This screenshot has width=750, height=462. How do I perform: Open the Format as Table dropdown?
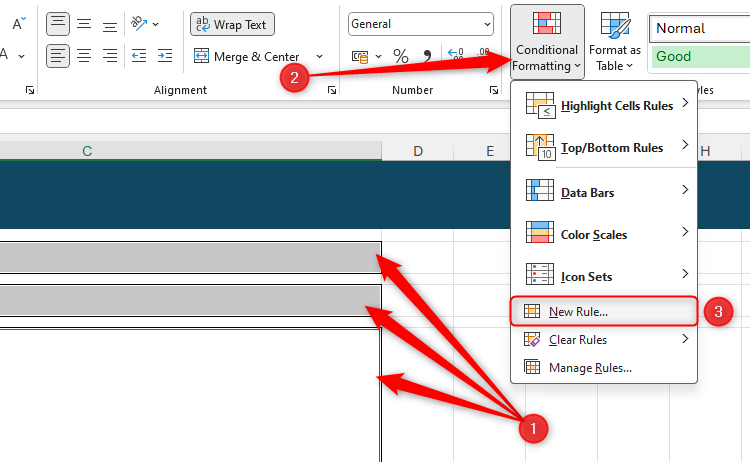pos(614,42)
